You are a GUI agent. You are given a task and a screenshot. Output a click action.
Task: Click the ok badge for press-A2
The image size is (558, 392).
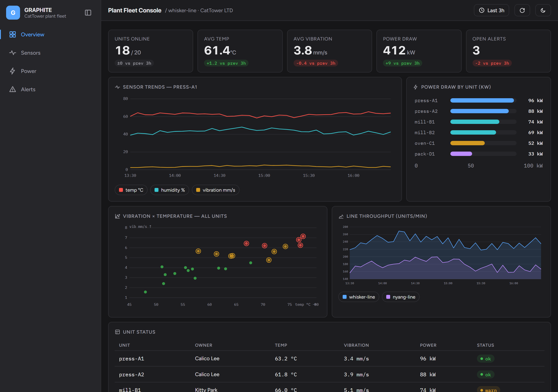[x=486, y=375]
